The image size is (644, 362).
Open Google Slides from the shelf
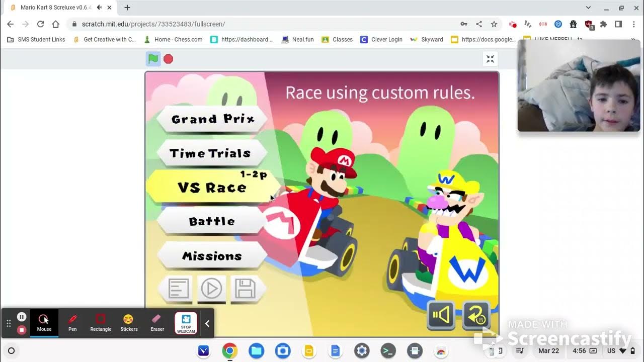(x=309, y=350)
